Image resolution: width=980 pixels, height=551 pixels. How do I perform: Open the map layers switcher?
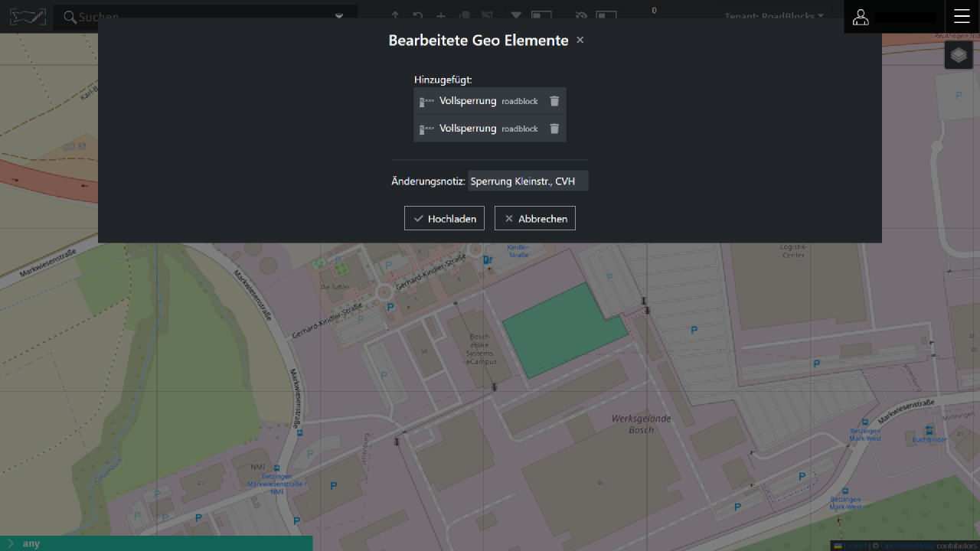pos(959,55)
